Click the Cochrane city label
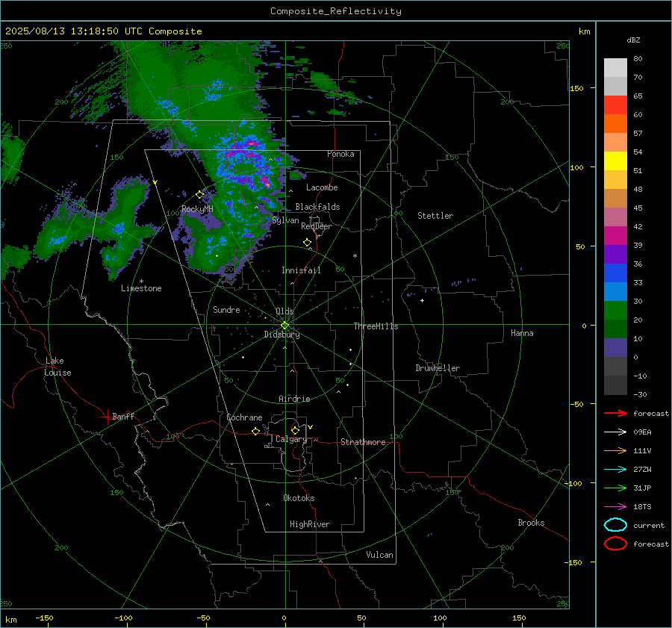Screen dimensions: 672x628 244,417
